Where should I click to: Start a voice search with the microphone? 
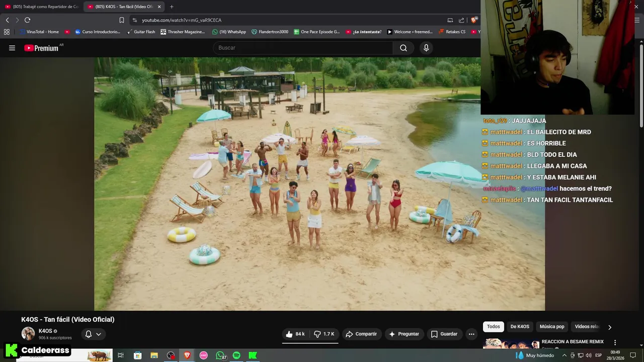(426, 48)
